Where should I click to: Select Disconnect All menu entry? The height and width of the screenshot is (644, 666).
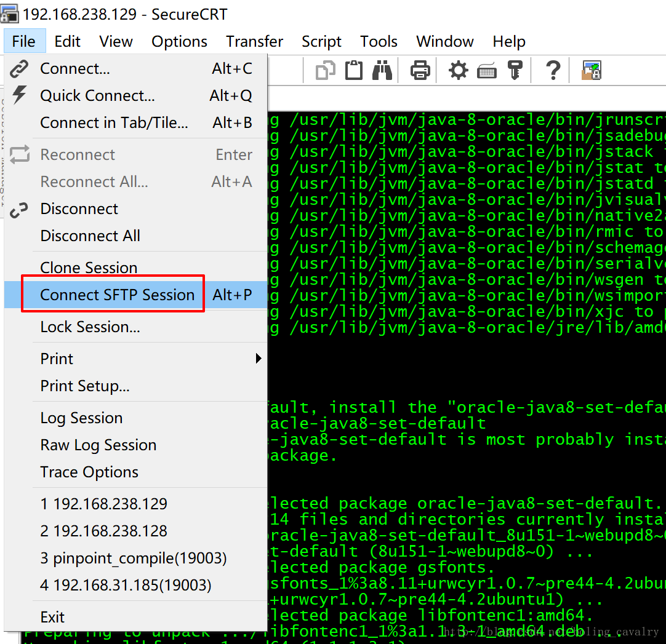[135, 236]
